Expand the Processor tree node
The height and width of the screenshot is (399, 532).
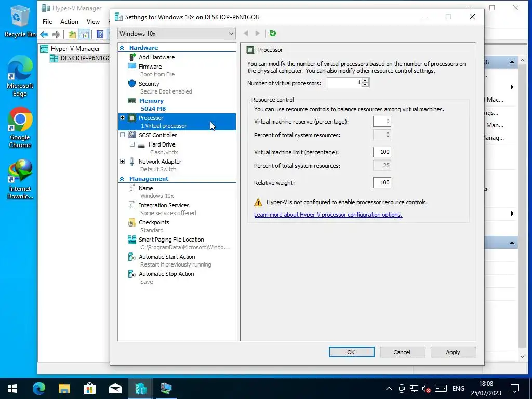pos(123,118)
